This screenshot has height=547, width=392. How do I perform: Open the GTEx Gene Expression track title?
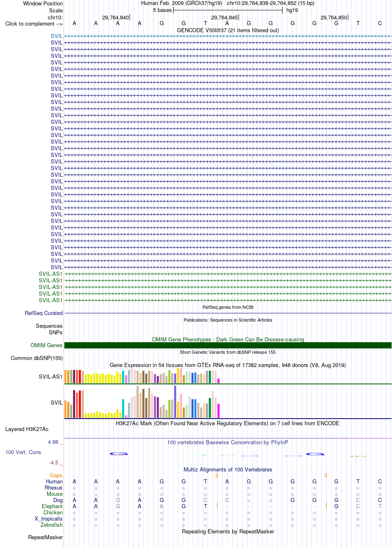228,365
